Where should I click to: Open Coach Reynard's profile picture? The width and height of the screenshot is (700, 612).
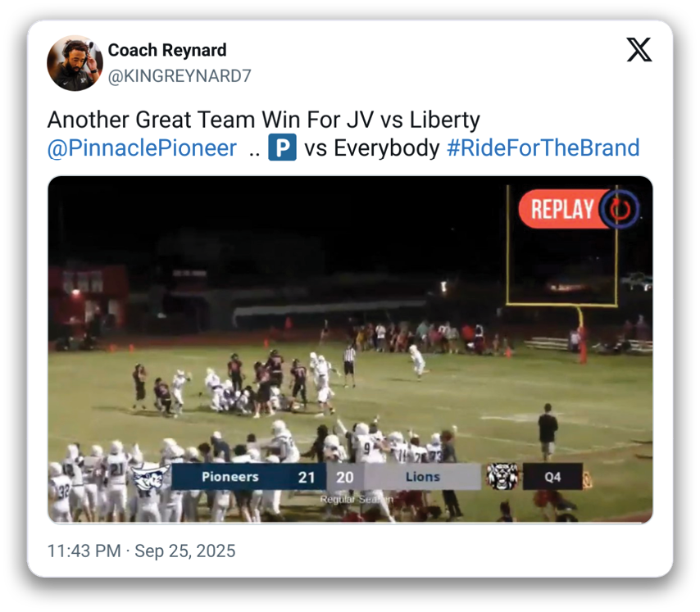(75, 63)
